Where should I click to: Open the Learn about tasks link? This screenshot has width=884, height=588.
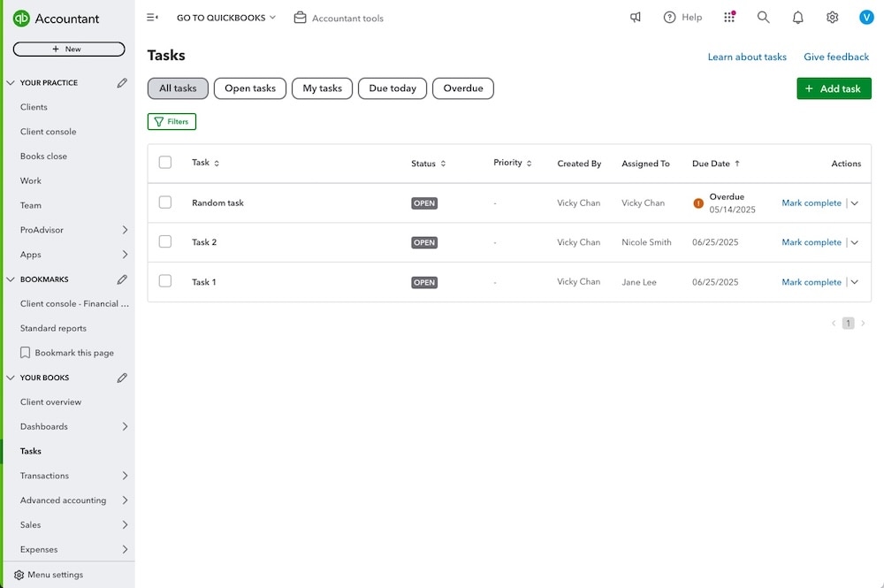(x=746, y=57)
